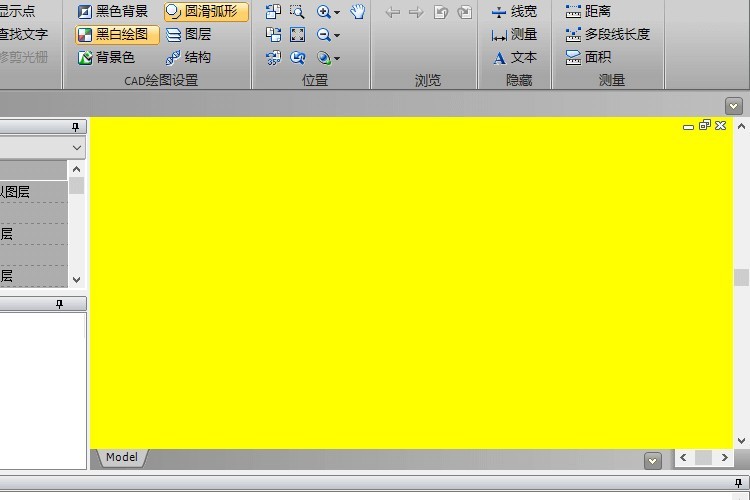Turn off 黑白绘图 black-white drawing mode

point(117,34)
